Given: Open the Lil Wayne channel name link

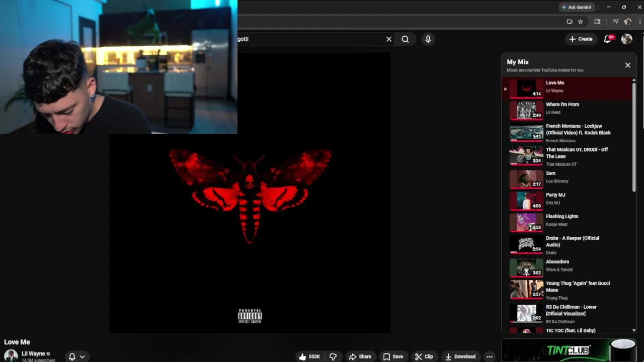Looking at the screenshot, I should pyautogui.click(x=33, y=353).
